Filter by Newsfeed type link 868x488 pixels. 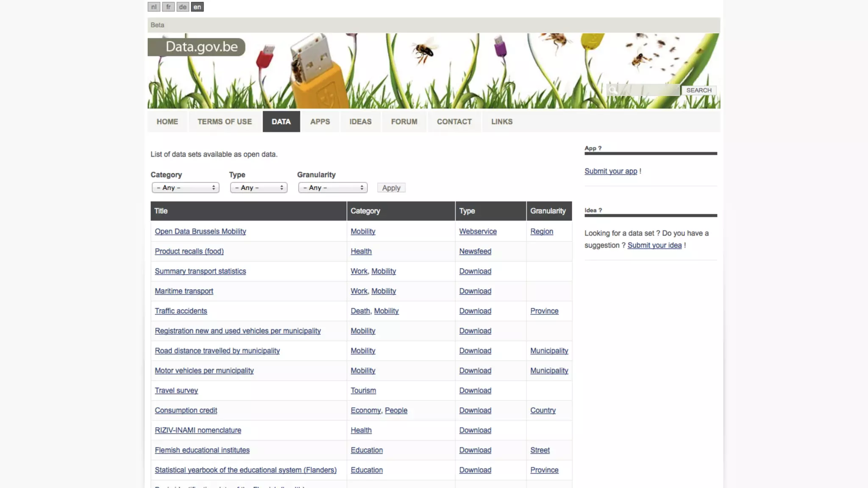pyautogui.click(x=475, y=251)
